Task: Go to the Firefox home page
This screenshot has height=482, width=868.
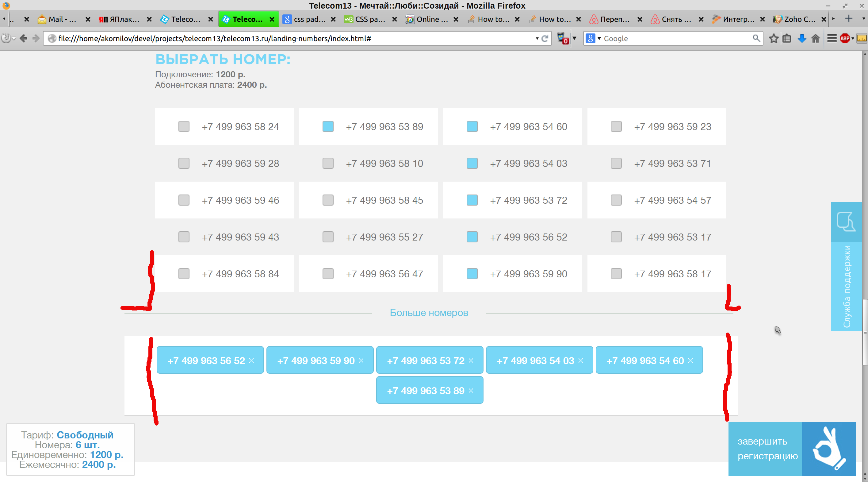Action: pyautogui.click(x=816, y=38)
